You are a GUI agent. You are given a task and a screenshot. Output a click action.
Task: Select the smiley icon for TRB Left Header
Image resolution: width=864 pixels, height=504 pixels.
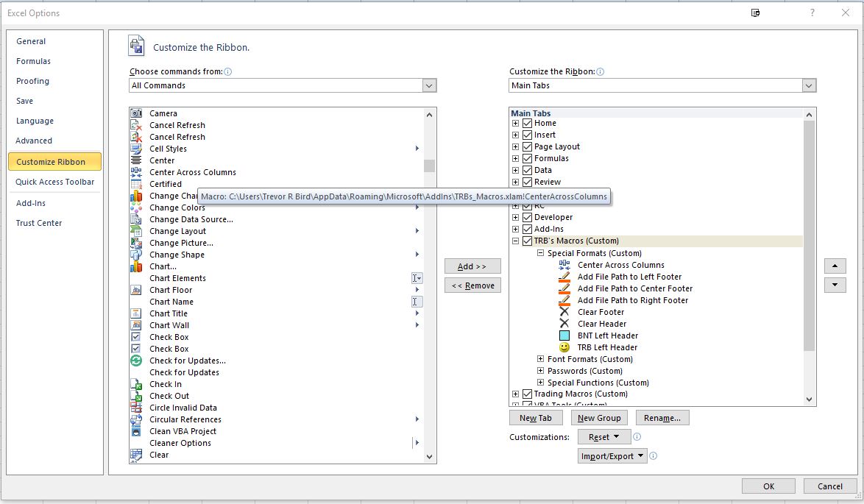(564, 347)
